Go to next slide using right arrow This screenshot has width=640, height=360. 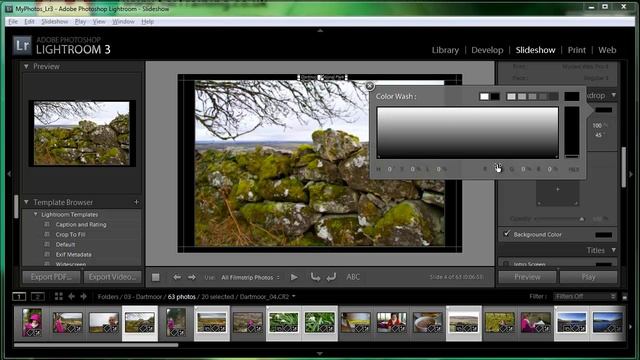coord(191,277)
